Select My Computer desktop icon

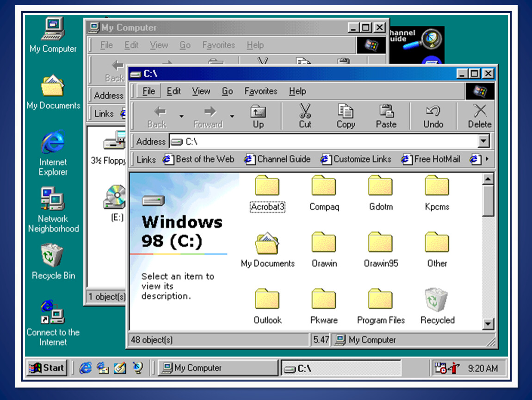tap(53, 35)
